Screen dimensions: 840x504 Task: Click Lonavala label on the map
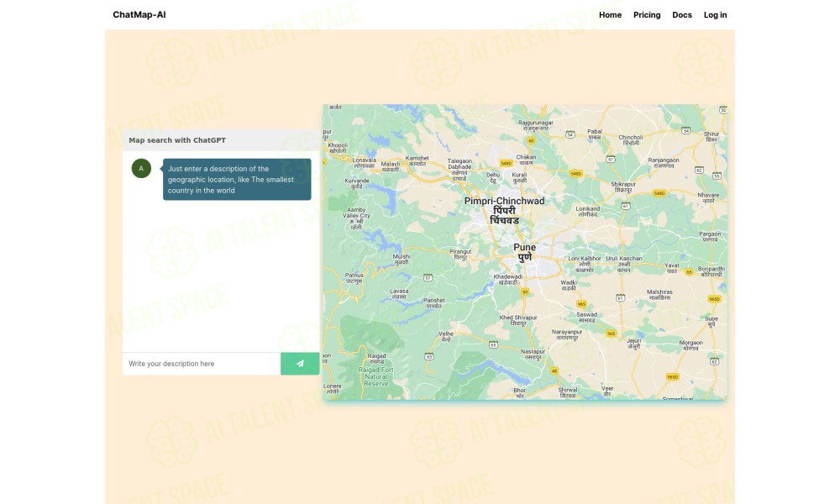click(364, 163)
